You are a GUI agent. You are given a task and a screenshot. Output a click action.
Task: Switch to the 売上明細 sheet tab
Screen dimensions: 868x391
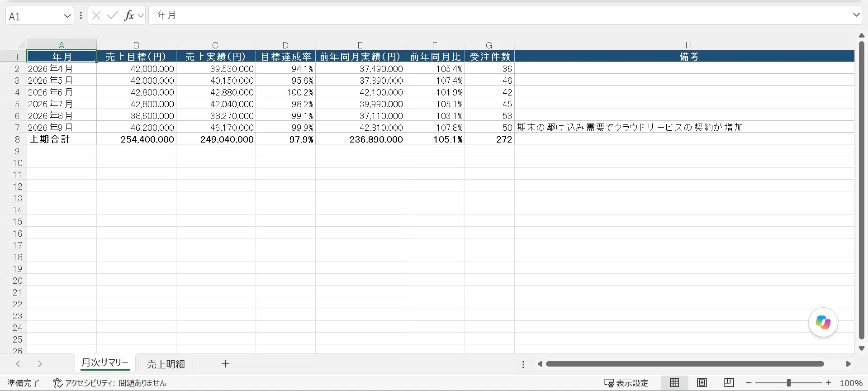[166, 364]
